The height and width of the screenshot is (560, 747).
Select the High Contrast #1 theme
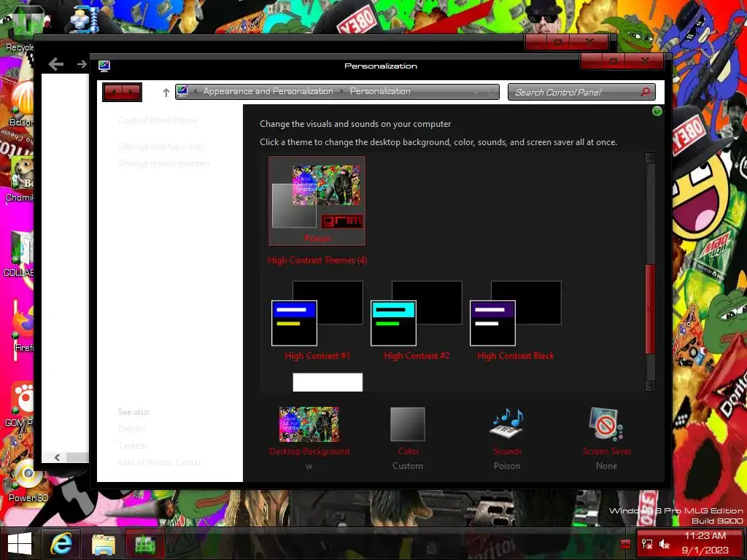pyautogui.click(x=317, y=321)
